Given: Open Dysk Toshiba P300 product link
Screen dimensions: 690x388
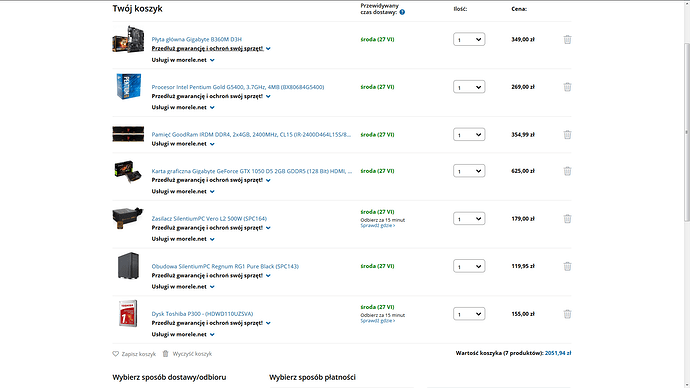Looking at the screenshot, I should pos(202,314).
